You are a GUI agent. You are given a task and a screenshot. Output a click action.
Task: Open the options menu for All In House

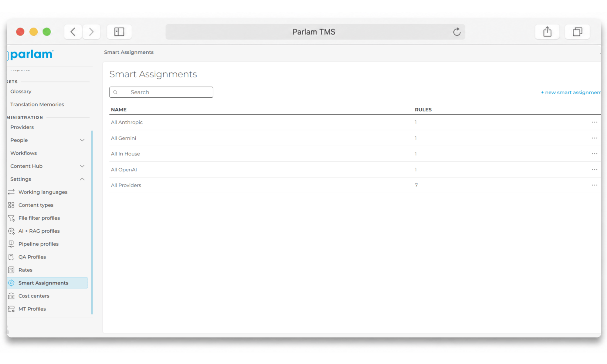tap(594, 154)
